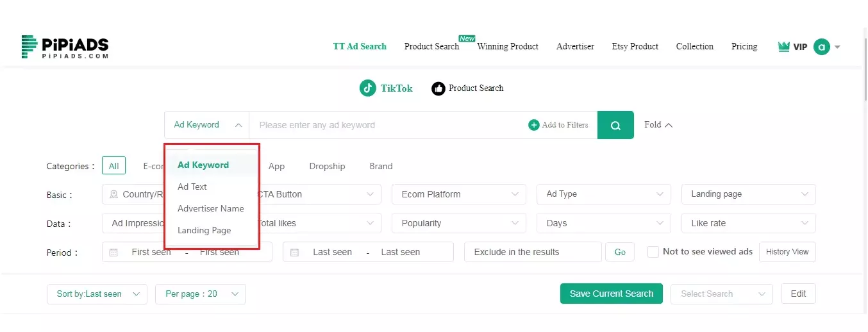This screenshot has width=868, height=332.
Task: Click the plus icon beside Add to Filters
Action: point(534,125)
